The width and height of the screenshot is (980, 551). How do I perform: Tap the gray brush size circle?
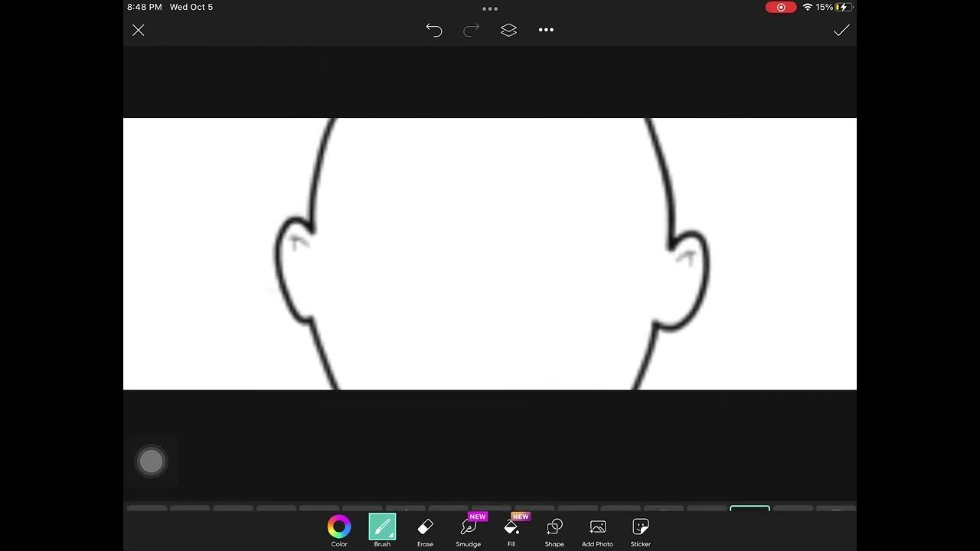coord(151,461)
